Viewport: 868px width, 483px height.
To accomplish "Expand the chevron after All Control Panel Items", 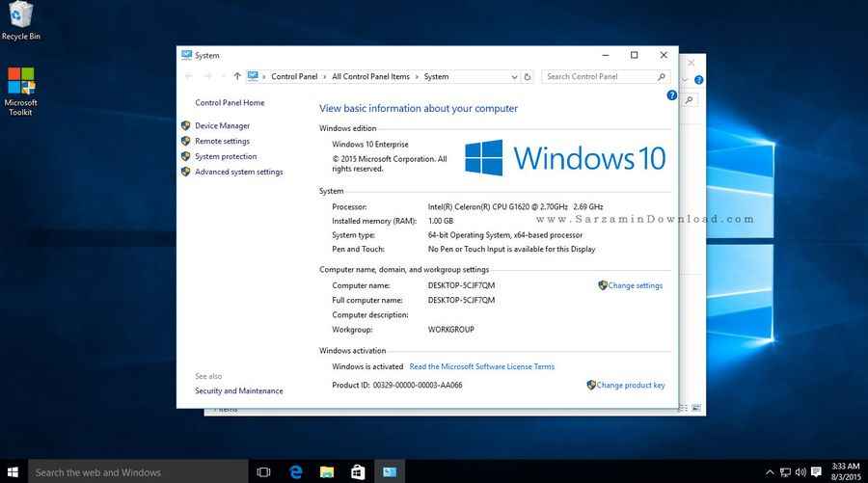I will point(417,77).
